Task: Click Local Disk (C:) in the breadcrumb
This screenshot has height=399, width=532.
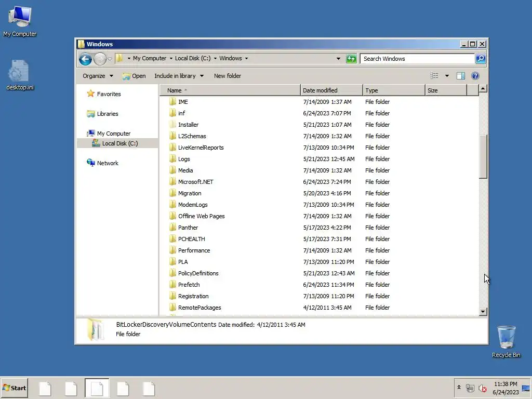Action: point(193,58)
